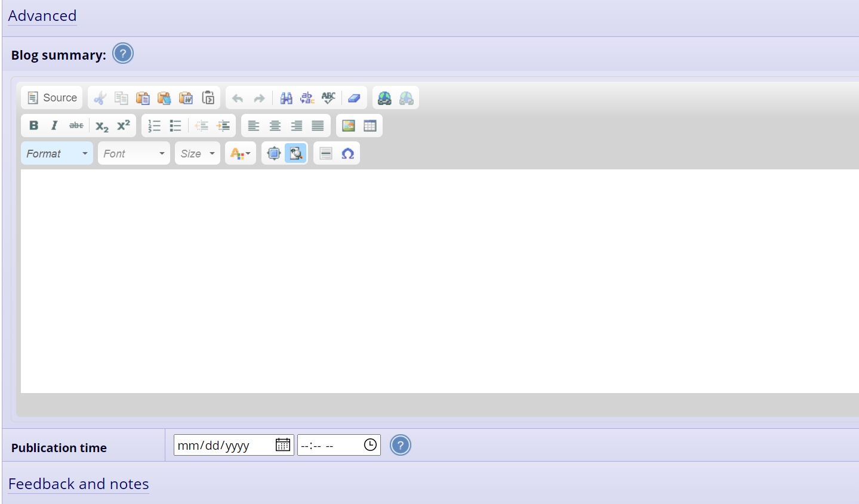Maximize the editor window
The height and width of the screenshot is (504, 859).
pos(274,154)
